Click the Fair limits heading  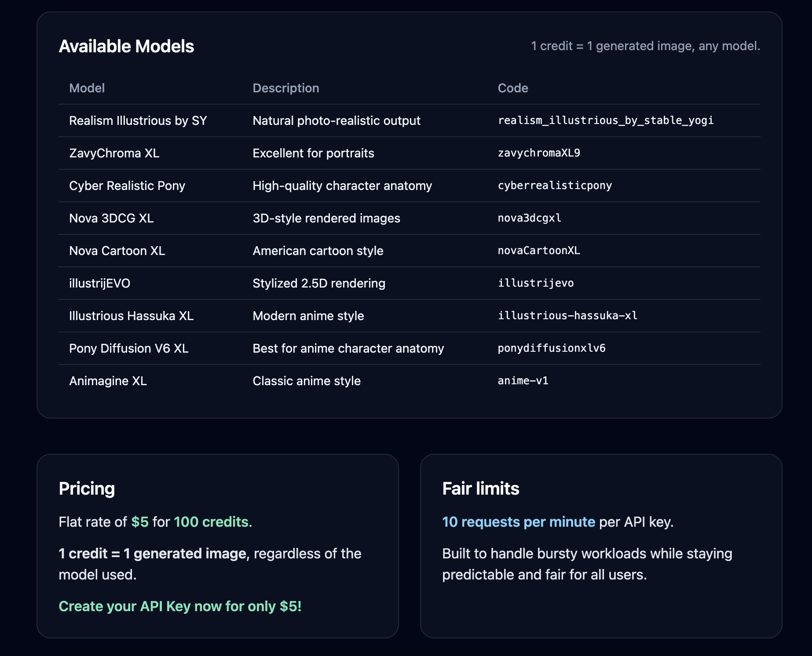(480, 489)
